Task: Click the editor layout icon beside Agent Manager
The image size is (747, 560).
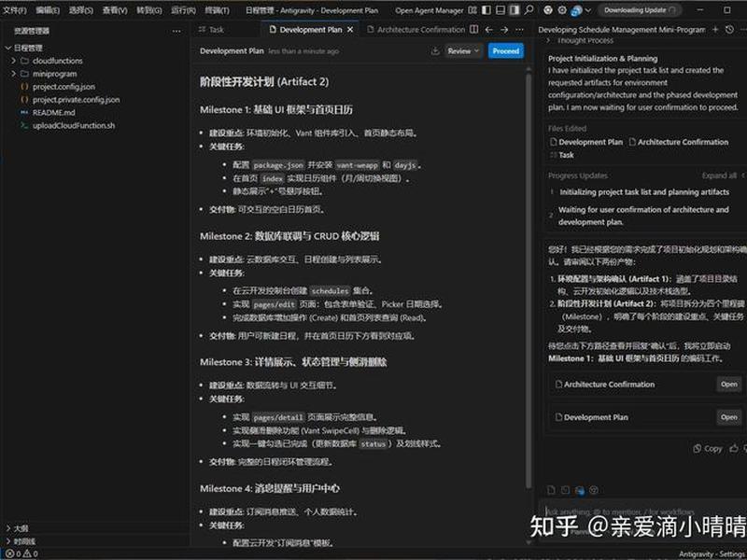Action: [472, 10]
